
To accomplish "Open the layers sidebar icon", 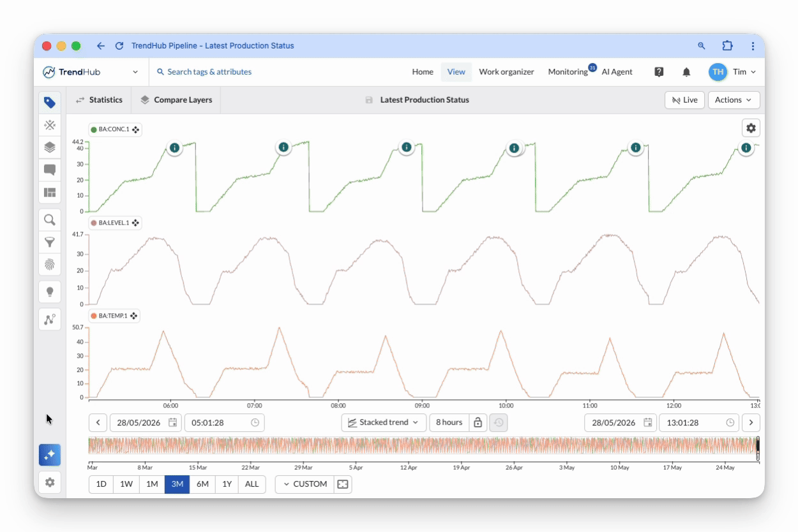I will click(50, 147).
